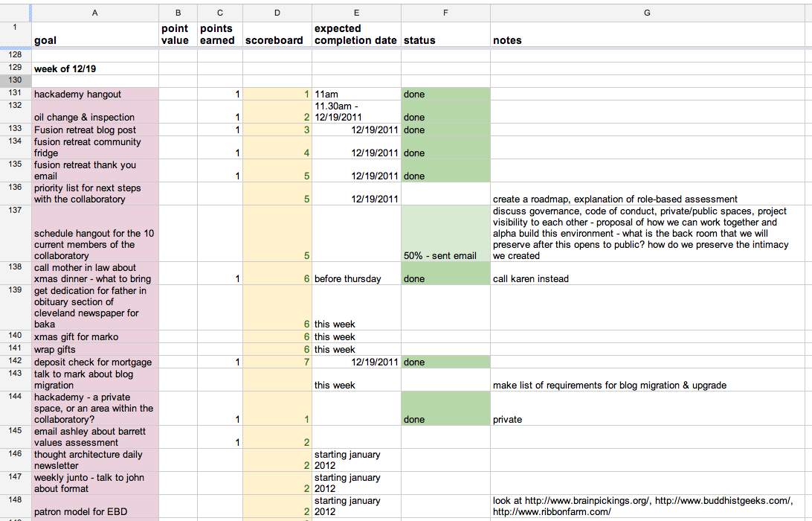Select the 'expected completion date' header cell
This screenshot has height=521, width=812.
point(355,34)
